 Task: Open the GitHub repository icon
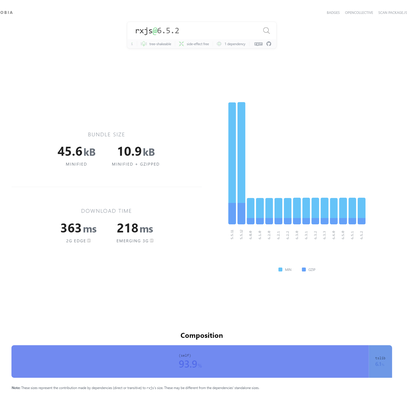point(269,44)
